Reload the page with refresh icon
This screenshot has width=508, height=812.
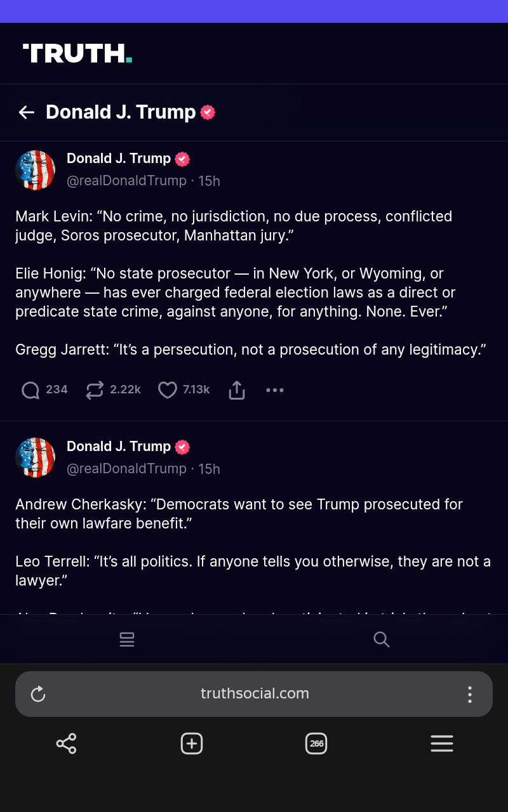pyautogui.click(x=38, y=694)
